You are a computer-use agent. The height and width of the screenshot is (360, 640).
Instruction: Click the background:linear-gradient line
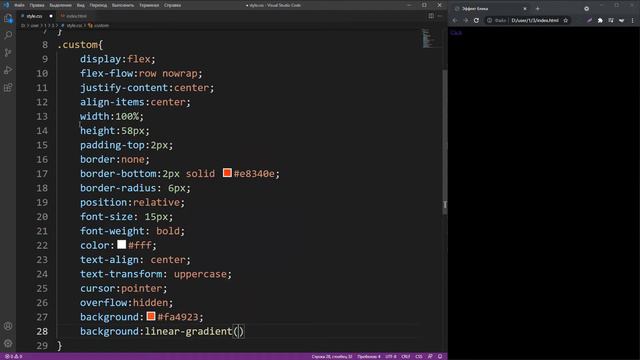click(x=162, y=331)
